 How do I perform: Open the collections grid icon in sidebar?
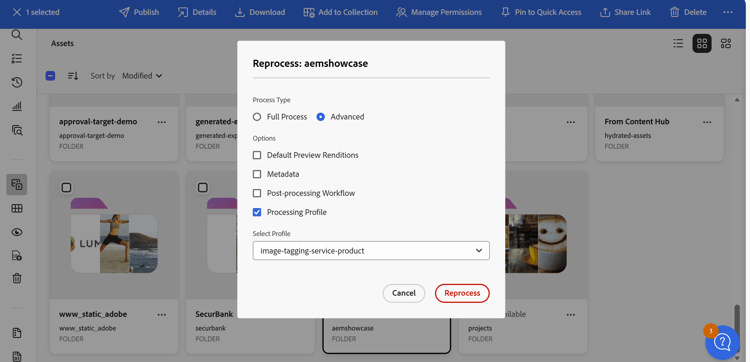pos(17,208)
